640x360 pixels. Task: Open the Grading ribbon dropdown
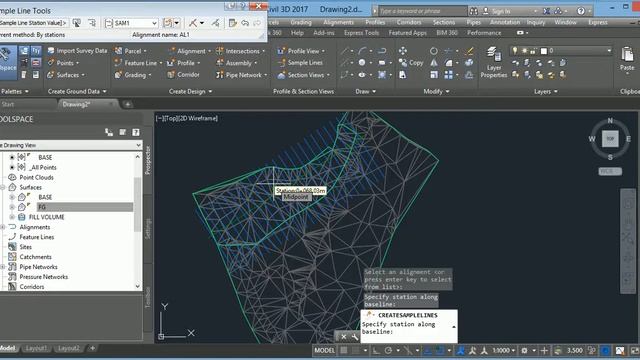(133, 75)
